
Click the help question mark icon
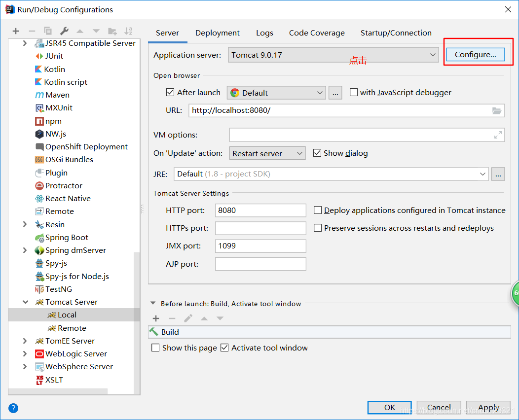[13, 408]
